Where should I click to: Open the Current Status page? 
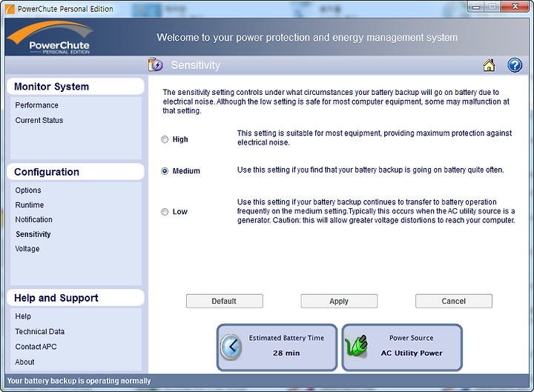coord(39,120)
